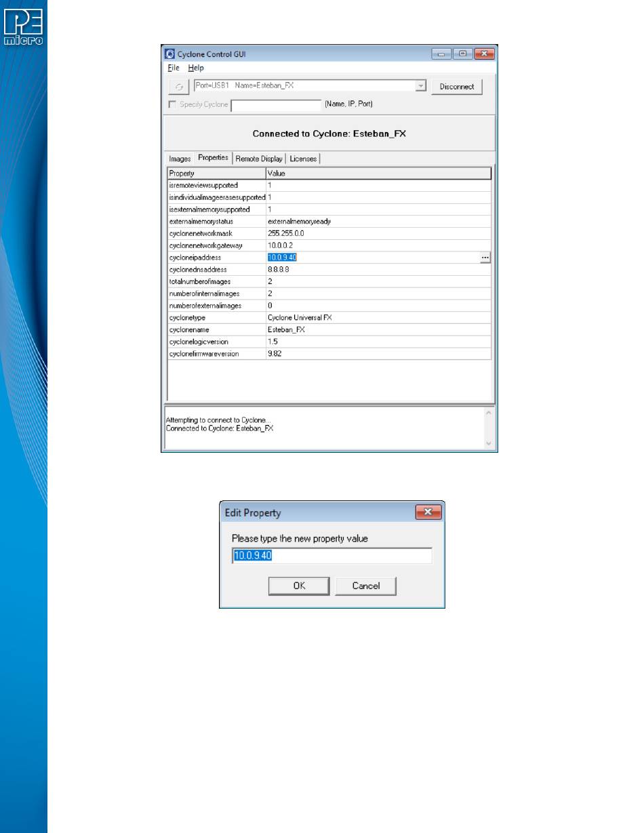Open the File menu
This screenshot has width=644, height=833.
pos(174,68)
